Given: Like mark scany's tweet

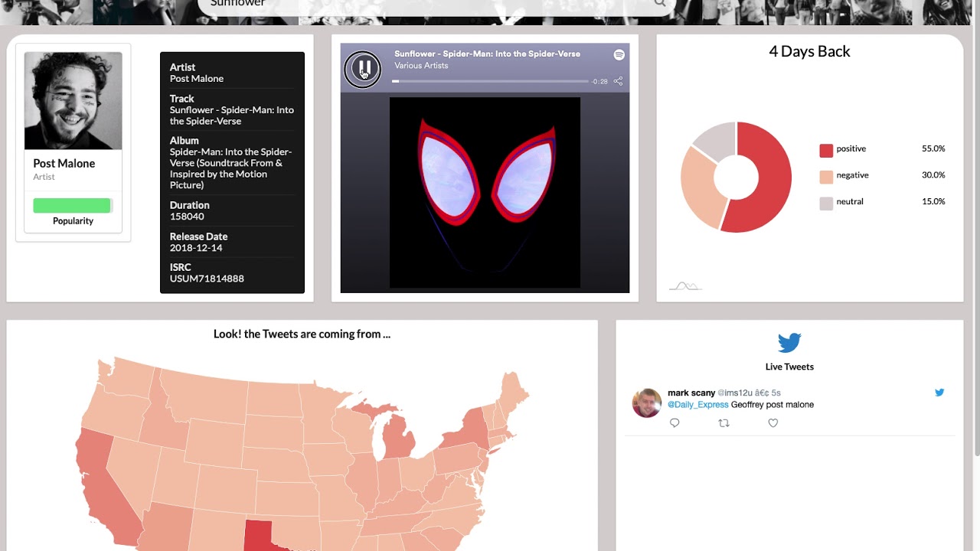Looking at the screenshot, I should (x=773, y=422).
